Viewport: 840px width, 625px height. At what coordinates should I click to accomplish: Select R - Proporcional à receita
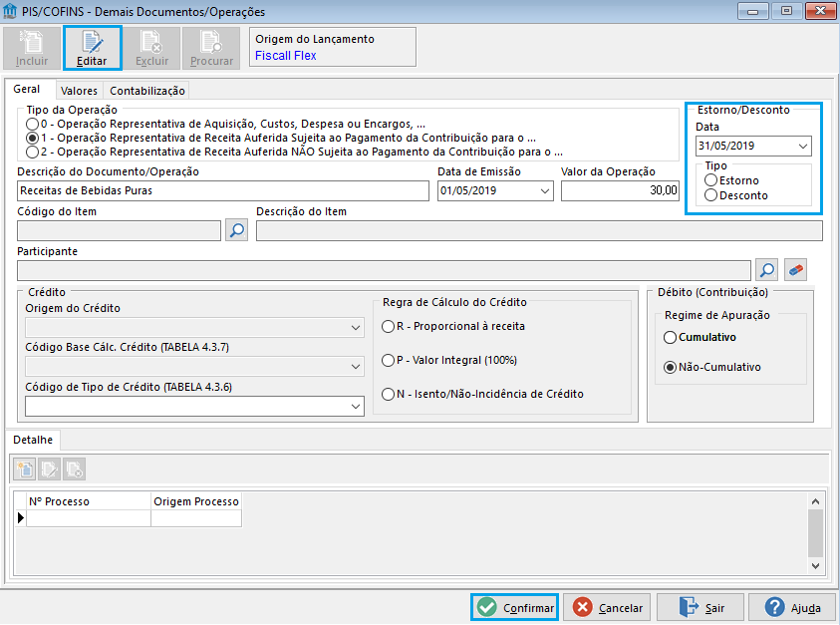tap(389, 326)
